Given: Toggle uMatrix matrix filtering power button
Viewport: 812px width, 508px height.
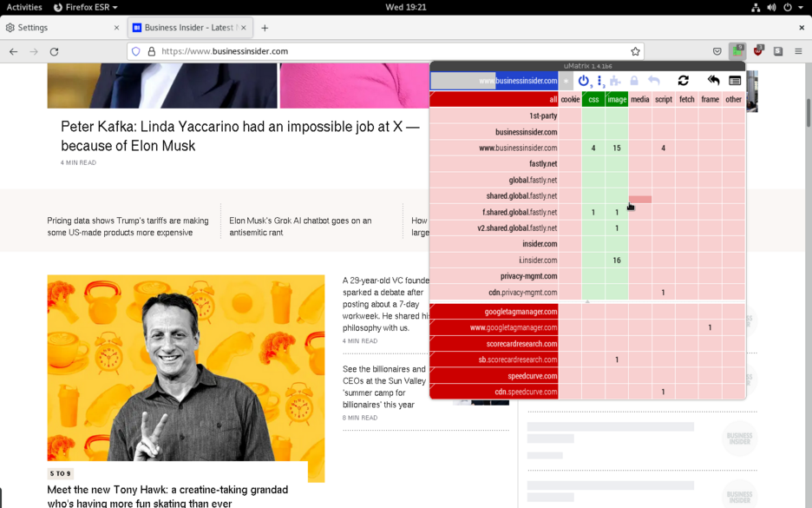Looking at the screenshot, I should [584, 81].
